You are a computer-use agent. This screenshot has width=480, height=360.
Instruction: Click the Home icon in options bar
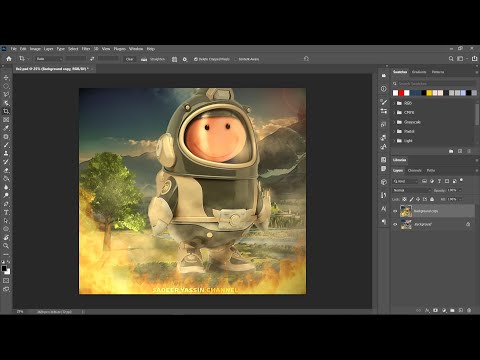click(9, 59)
